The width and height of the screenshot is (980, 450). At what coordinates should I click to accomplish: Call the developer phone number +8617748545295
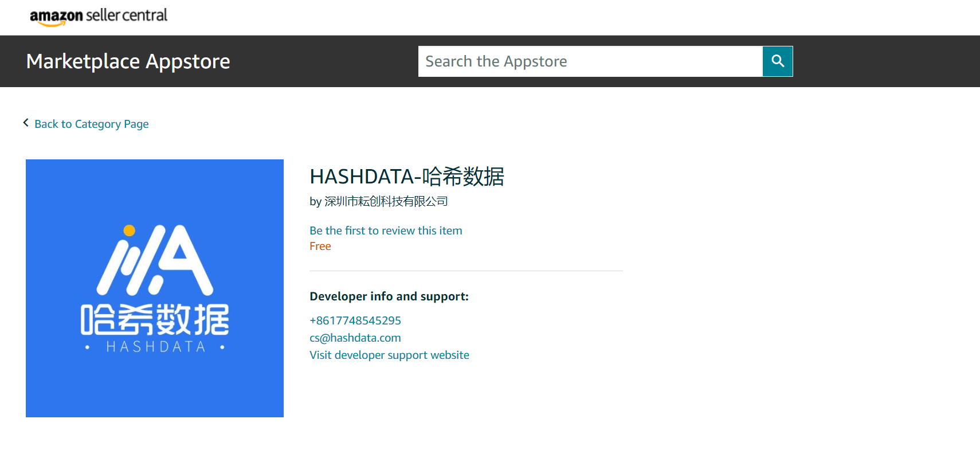pyautogui.click(x=355, y=320)
